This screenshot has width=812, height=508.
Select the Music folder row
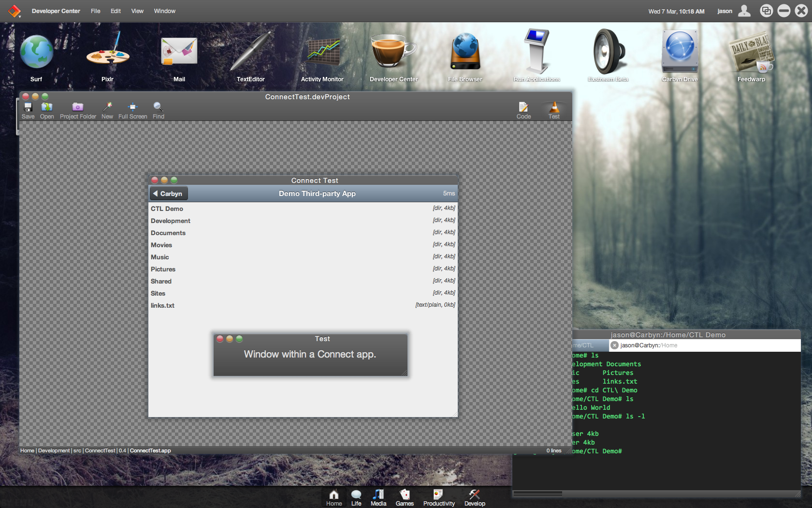(x=303, y=257)
